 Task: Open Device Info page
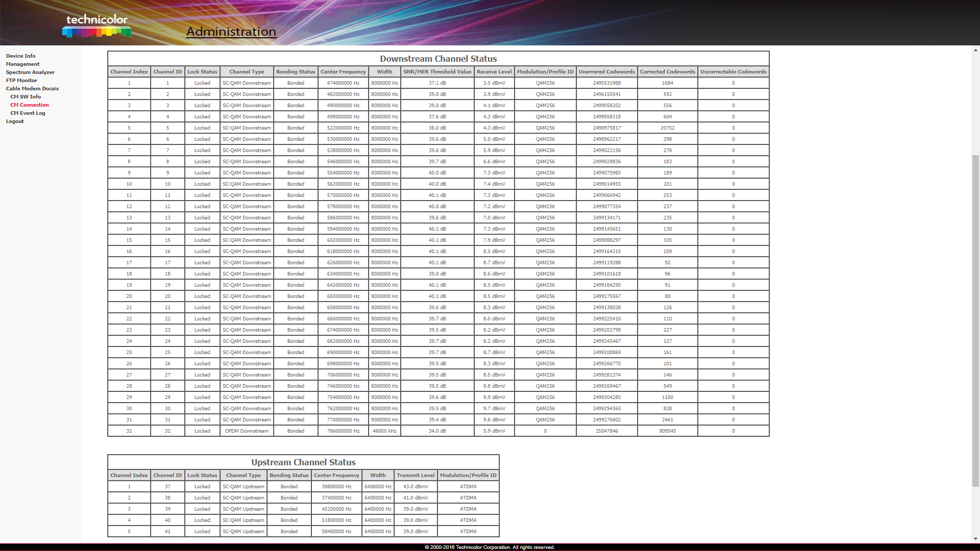pyautogui.click(x=21, y=56)
